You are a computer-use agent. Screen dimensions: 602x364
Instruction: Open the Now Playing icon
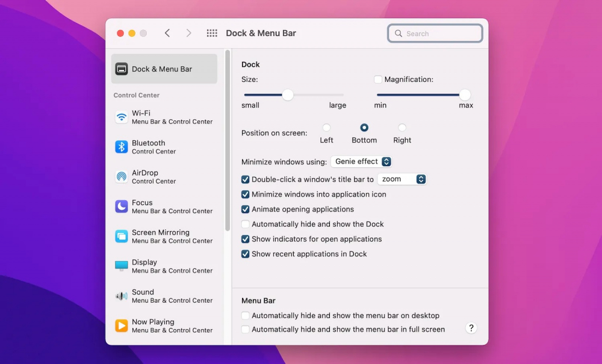pos(122,325)
